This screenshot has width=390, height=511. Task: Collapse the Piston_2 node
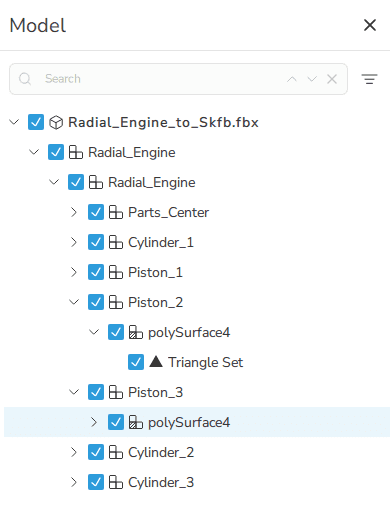coord(74,302)
